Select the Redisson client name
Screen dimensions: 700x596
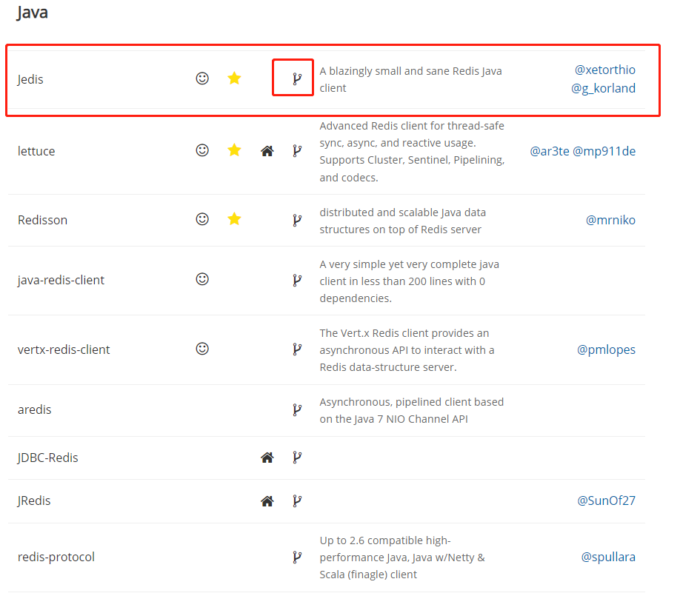click(x=42, y=220)
